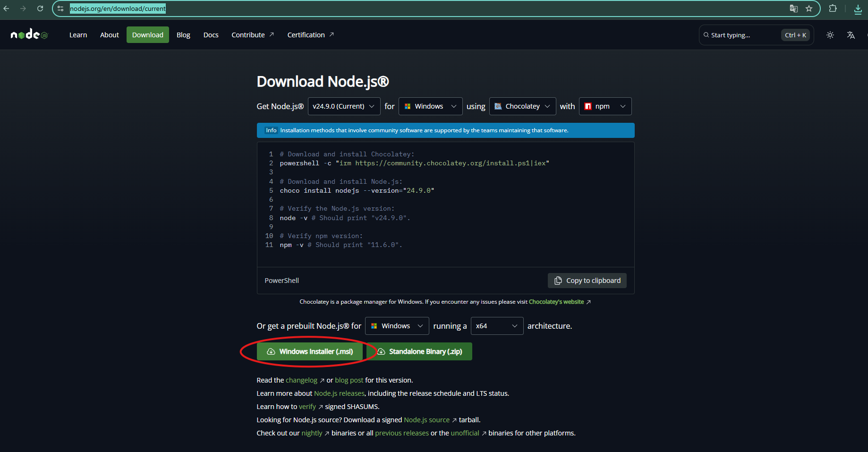The width and height of the screenshot is (868, 452).
Task: Open the browser extensions puzzle icon
Action: click(833, 9)
